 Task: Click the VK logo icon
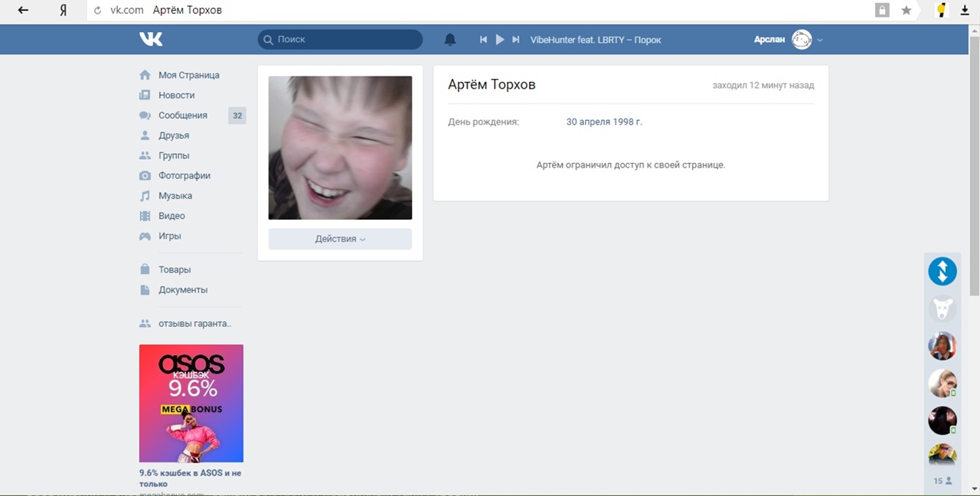151,39
